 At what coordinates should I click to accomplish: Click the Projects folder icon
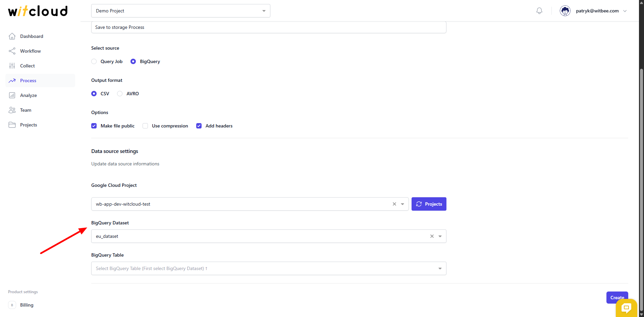(x=12, y=125)
